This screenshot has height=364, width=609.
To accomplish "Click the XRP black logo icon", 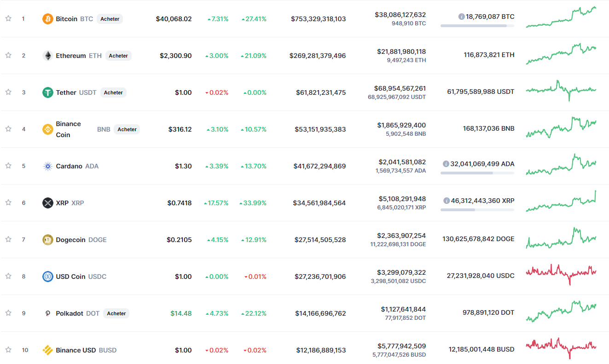I will (x=48, y=203).
